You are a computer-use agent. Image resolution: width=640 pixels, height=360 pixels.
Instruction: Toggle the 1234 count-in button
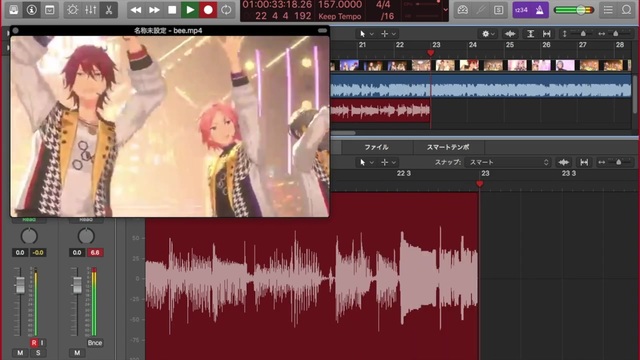click(522, 10)
